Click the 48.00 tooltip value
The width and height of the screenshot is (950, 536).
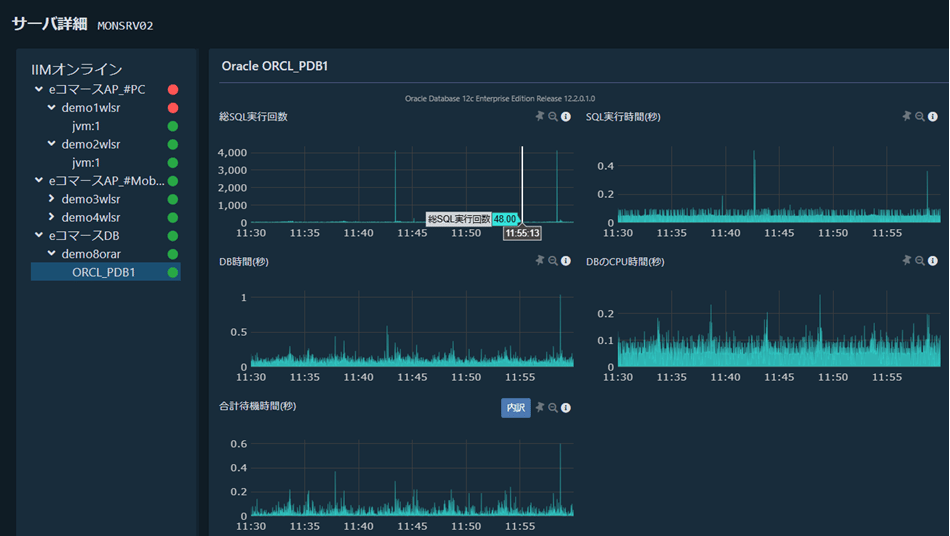coord(505,219)
